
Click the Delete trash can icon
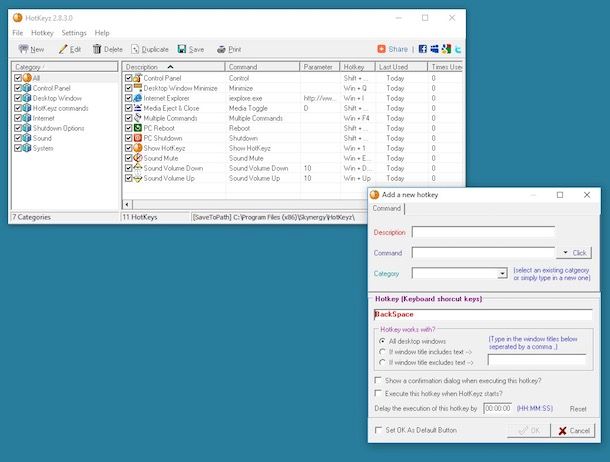click(x=97, y=49)
